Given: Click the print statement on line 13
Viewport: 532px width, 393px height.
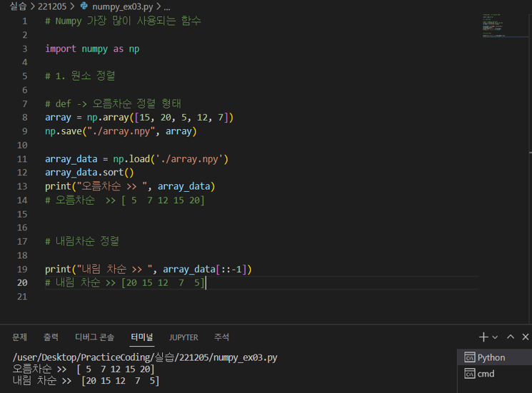Looking at the screenshot, I should (130, 186).
